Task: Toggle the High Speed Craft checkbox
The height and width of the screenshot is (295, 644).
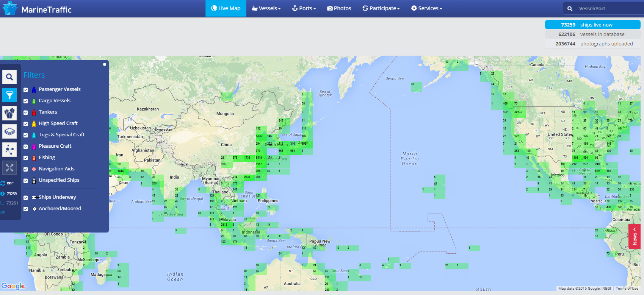Action: 26,124
